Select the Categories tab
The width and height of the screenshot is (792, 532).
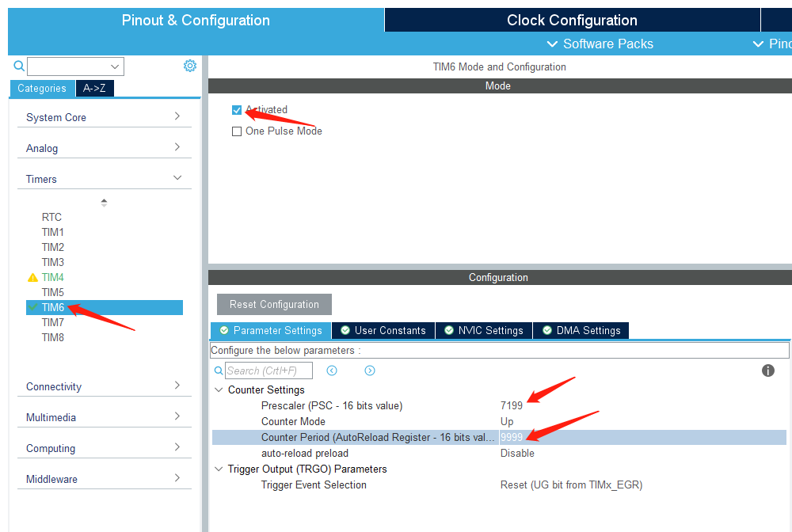click(x=42, y=89)
